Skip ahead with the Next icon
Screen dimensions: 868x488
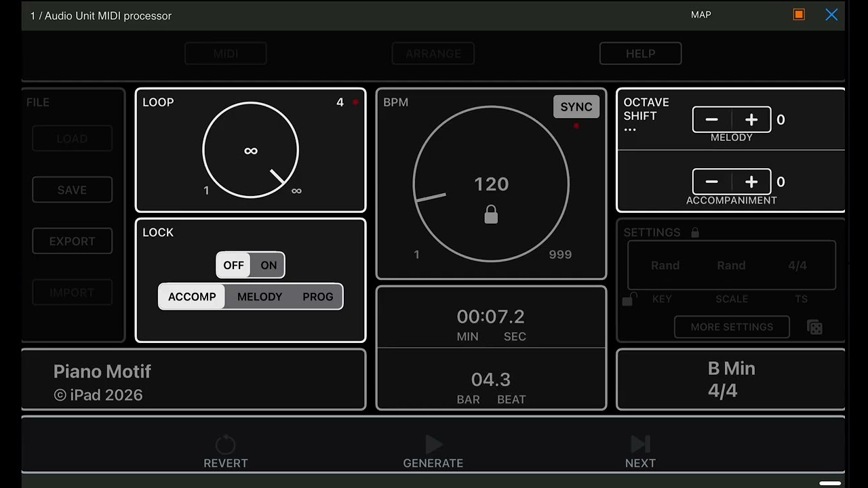[640, 445]
